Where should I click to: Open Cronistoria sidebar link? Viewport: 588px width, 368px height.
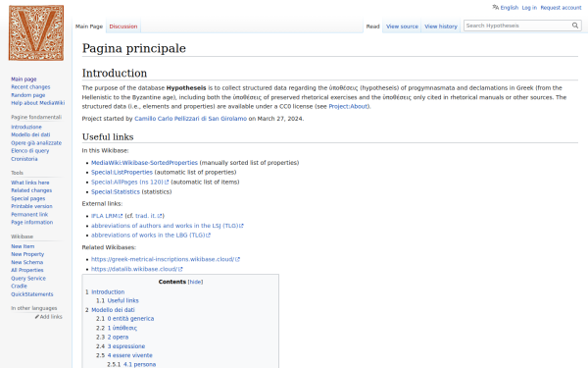pos(24,159)
